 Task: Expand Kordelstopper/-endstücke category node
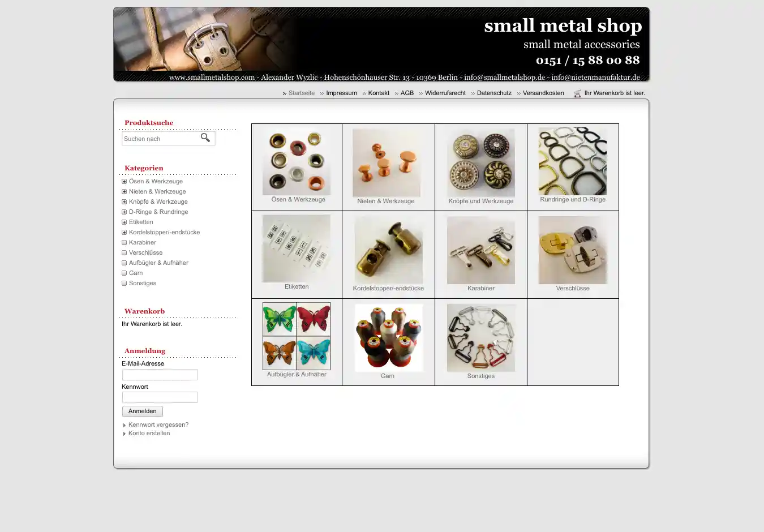tap(124, 233)
